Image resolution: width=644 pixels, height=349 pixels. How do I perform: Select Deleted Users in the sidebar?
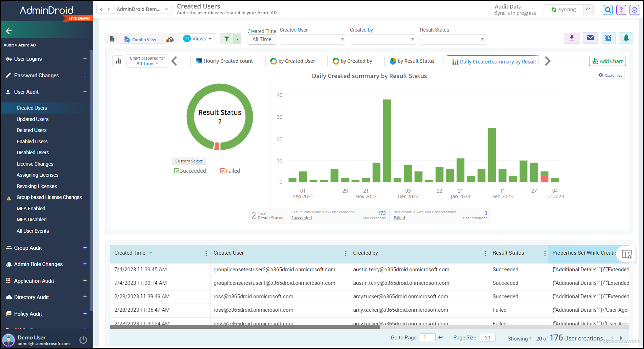(x=32, y=130)
